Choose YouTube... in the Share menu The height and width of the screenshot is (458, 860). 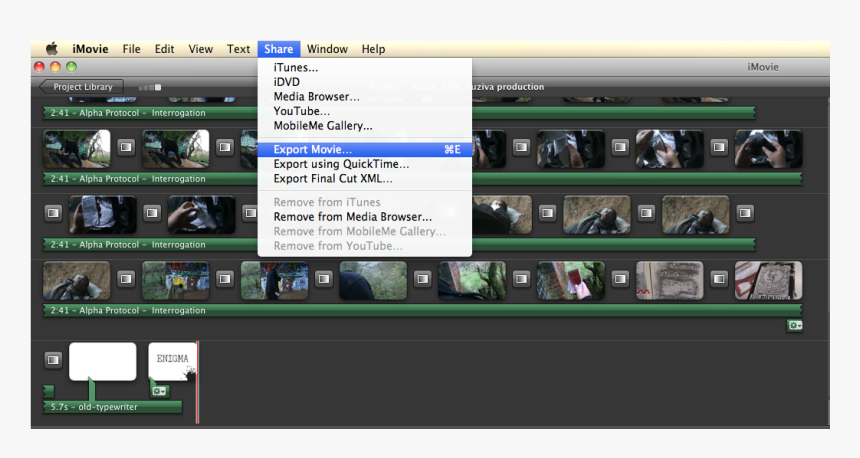tap(365, 111)
